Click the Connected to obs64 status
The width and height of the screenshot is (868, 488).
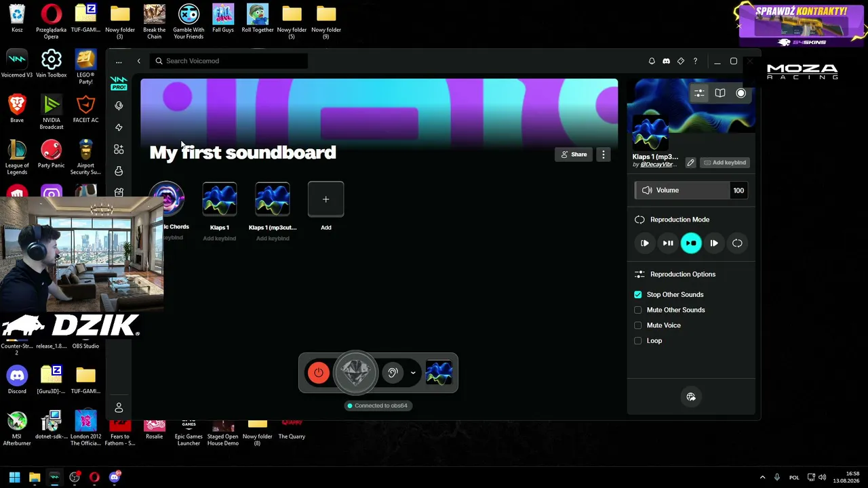tap(377, 406)
